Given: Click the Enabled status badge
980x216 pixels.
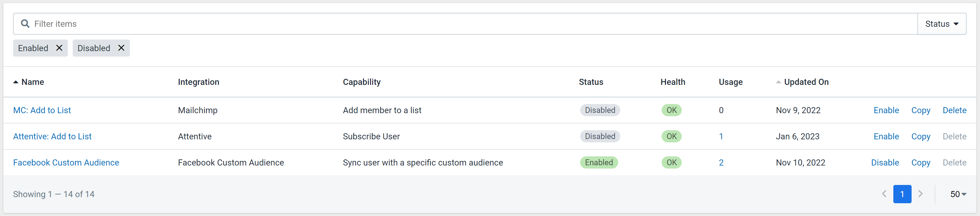Looking at the screenshot, I should click(599, 163).
